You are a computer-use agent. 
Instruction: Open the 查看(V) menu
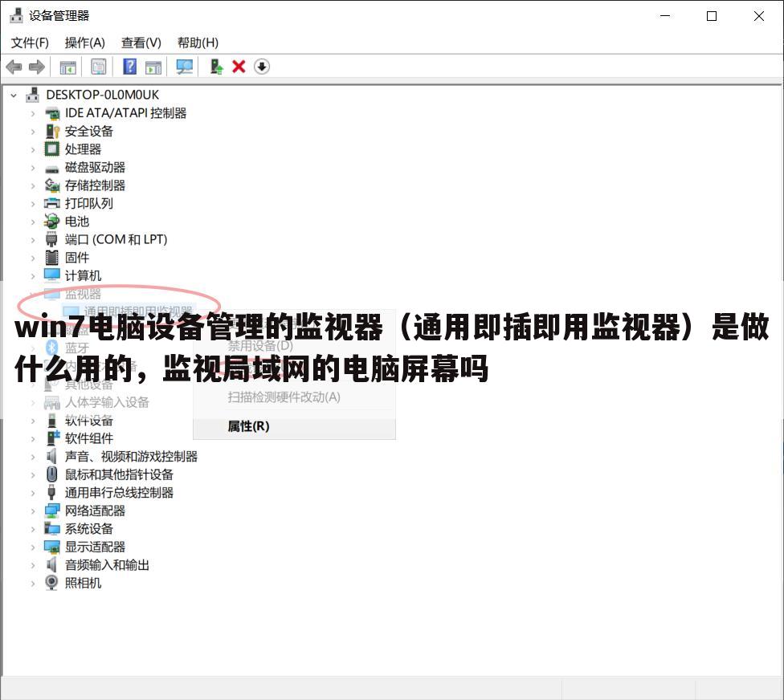141,43
